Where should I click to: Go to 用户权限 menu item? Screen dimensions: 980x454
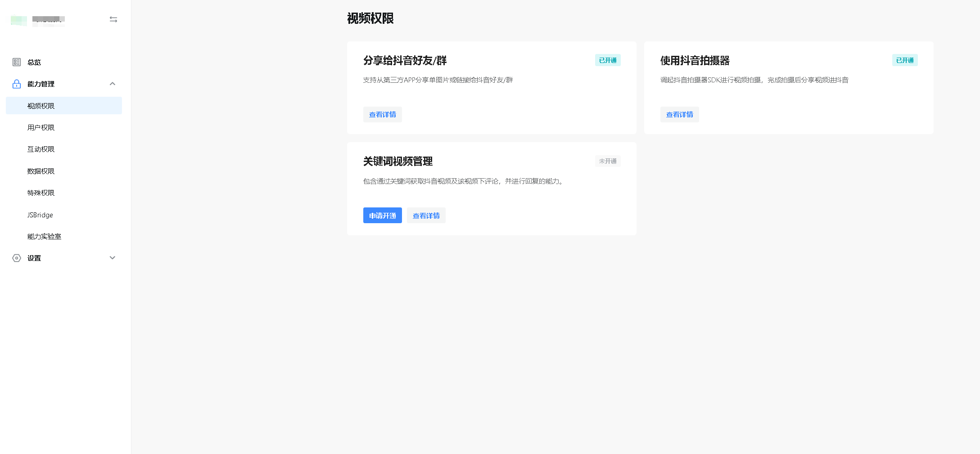41,127
